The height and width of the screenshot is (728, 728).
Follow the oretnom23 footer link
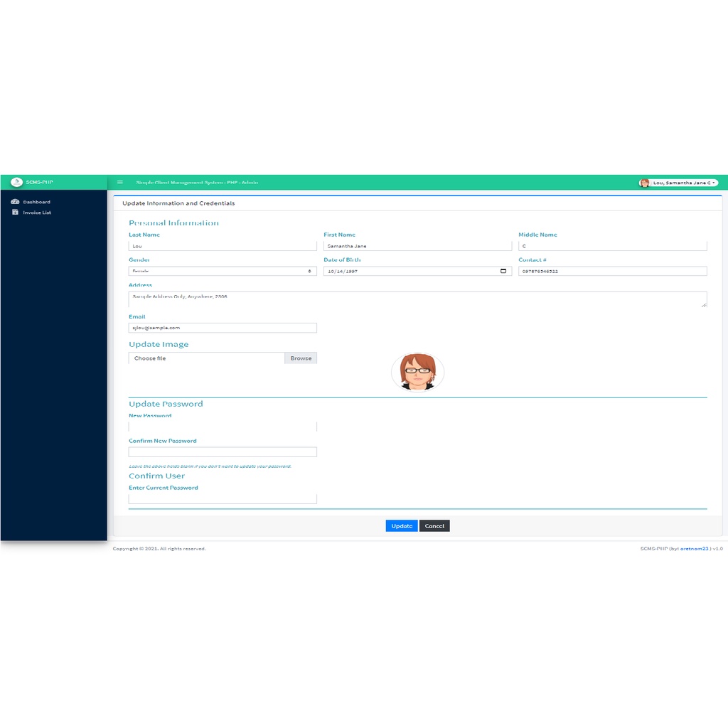694,549
